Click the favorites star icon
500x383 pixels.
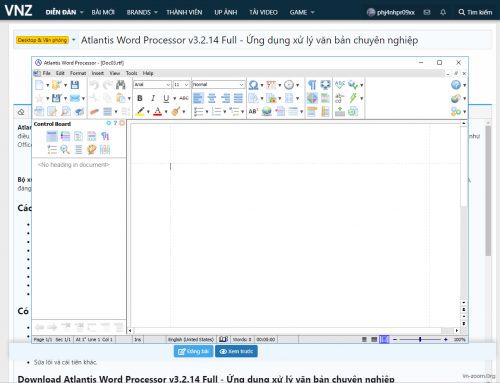pos(39,98)
